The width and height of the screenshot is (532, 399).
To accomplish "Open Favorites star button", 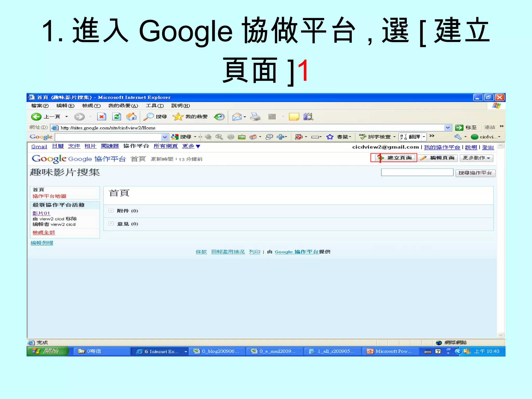I will click(190, 117).
